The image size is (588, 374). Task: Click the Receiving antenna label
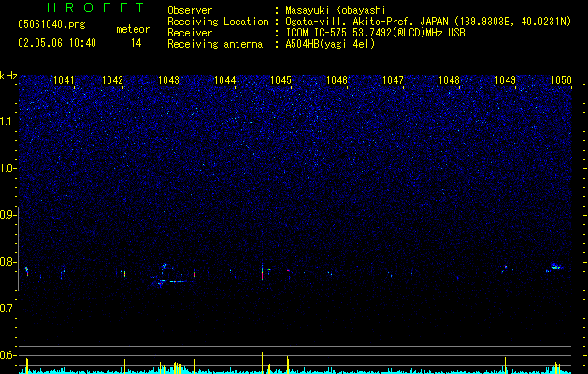215,44
